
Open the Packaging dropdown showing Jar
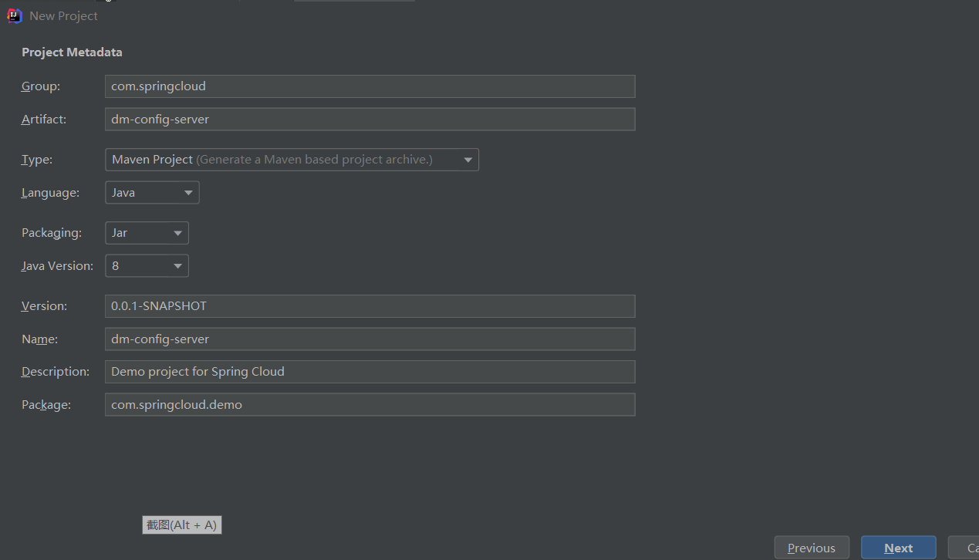point(147,233)
